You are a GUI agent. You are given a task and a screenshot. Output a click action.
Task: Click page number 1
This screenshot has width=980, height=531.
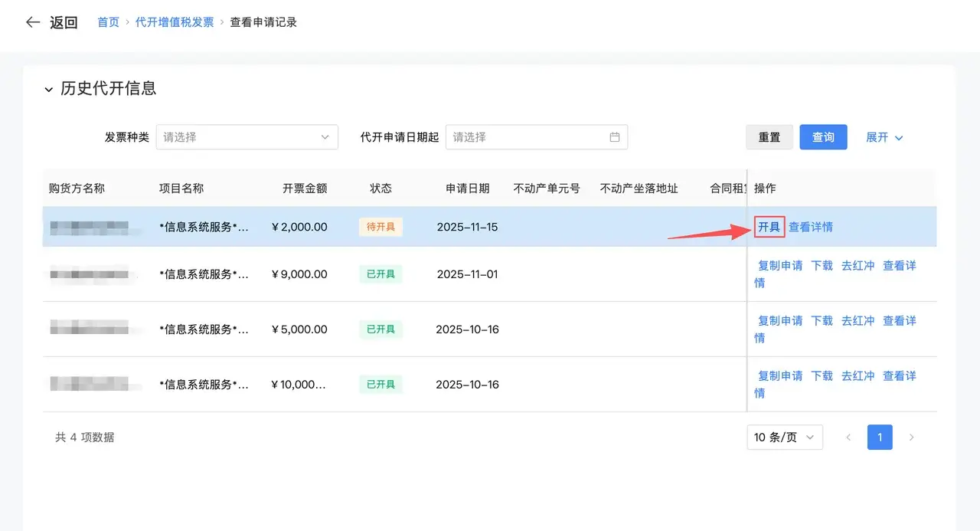point(880,438)
